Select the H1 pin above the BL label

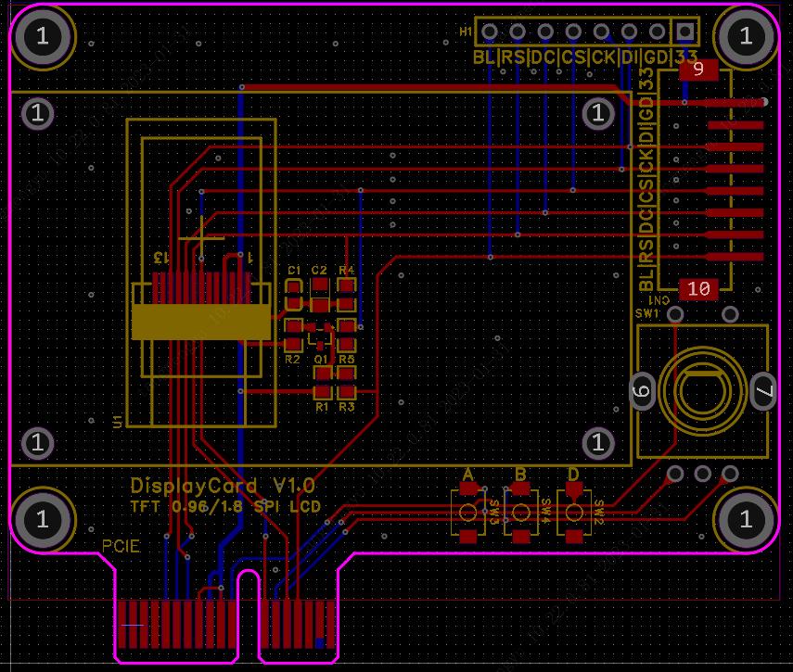pos(489,32)
